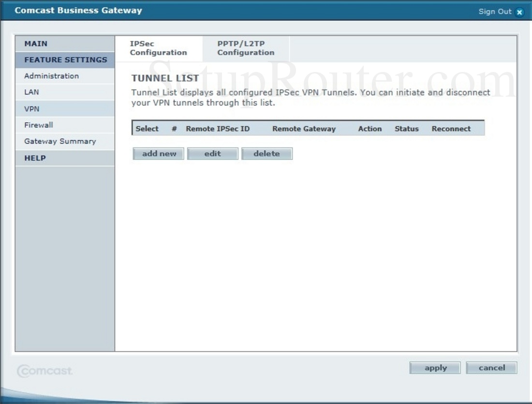Click the Remote IPSec ID column header
Viewport: 532px width, 404px height.
[x=218, y=129]
